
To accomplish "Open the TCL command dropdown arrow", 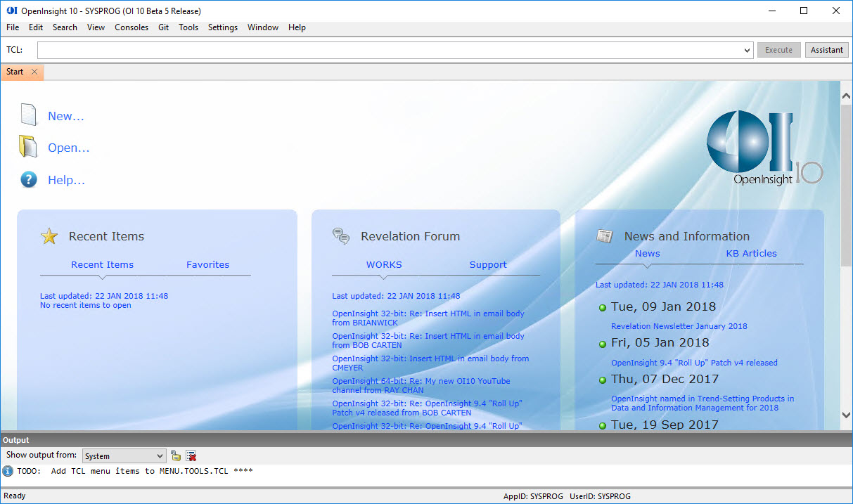I will pyautogui.click(x=747, y=50).
